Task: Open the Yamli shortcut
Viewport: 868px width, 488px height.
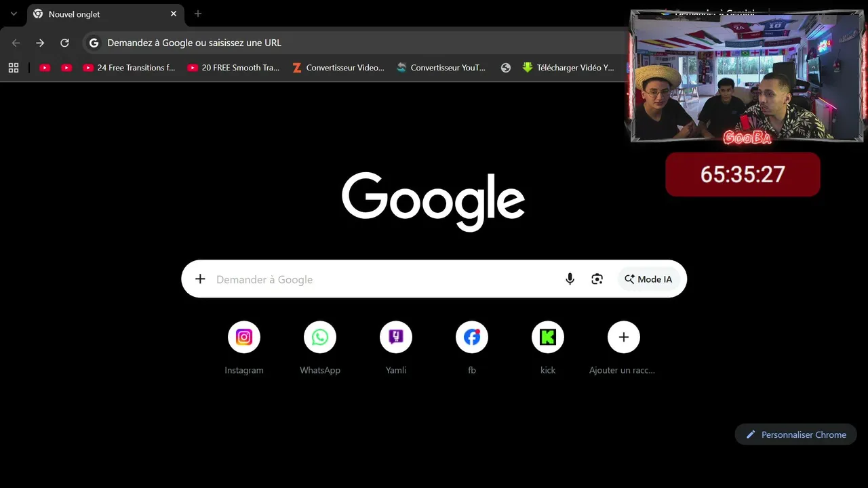Action: (x=396, y=347)
